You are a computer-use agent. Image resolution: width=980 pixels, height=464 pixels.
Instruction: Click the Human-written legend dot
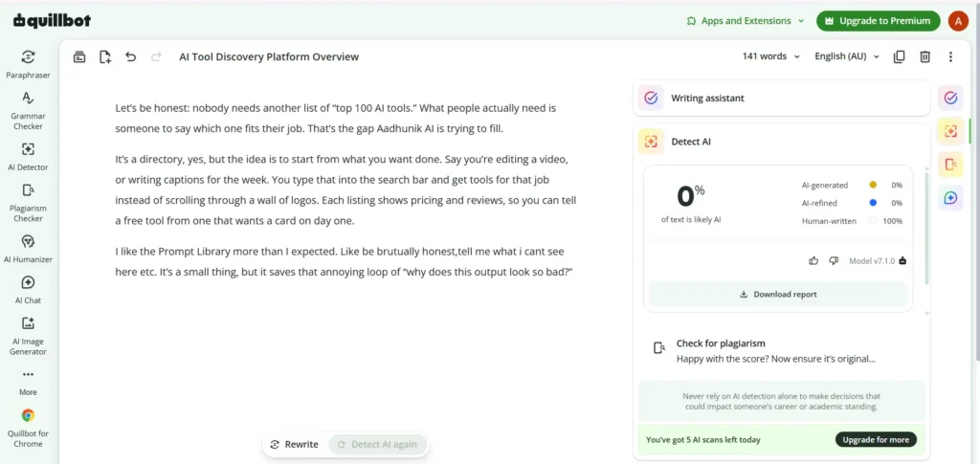873,220
